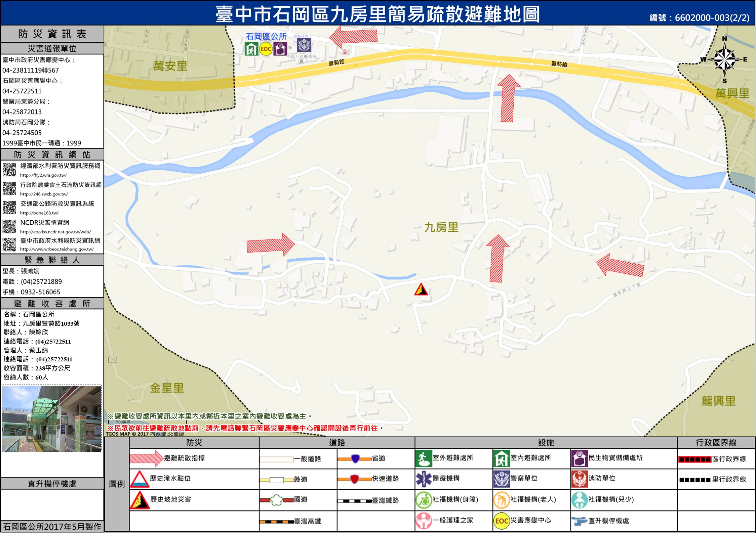
Task: Click the purple supply storage icon on the map
Action: point(280,49)
